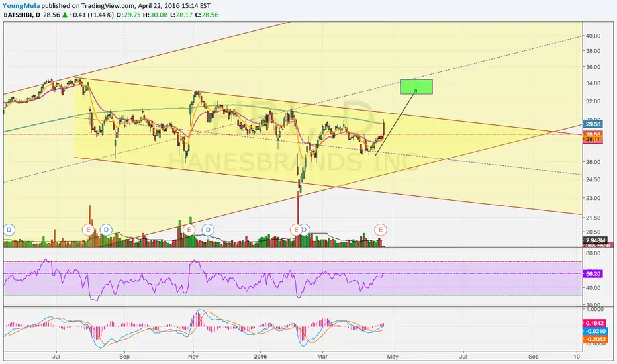
Task: Click the L:28.17 low price value
Action: 181,15
